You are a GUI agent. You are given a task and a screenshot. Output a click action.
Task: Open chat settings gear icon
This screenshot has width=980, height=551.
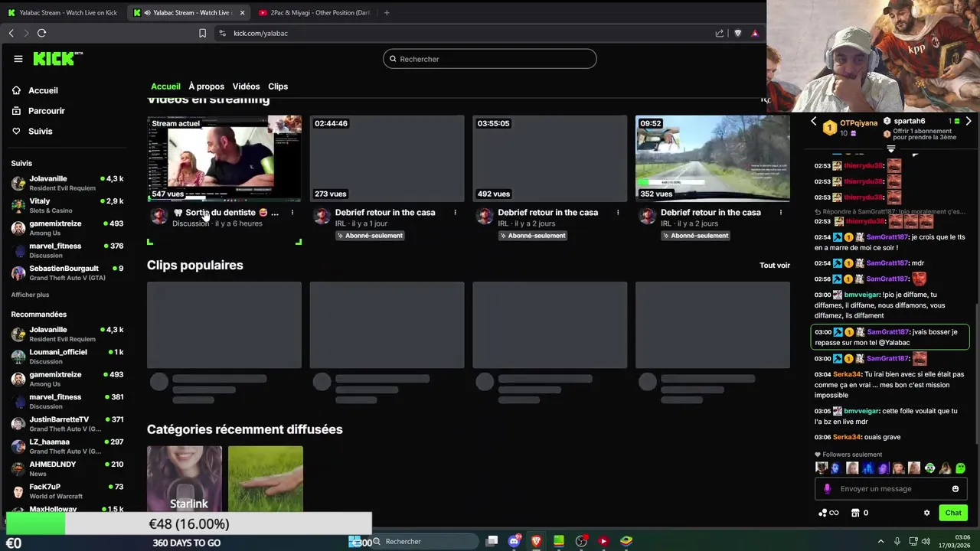click(x=926, y=513)
